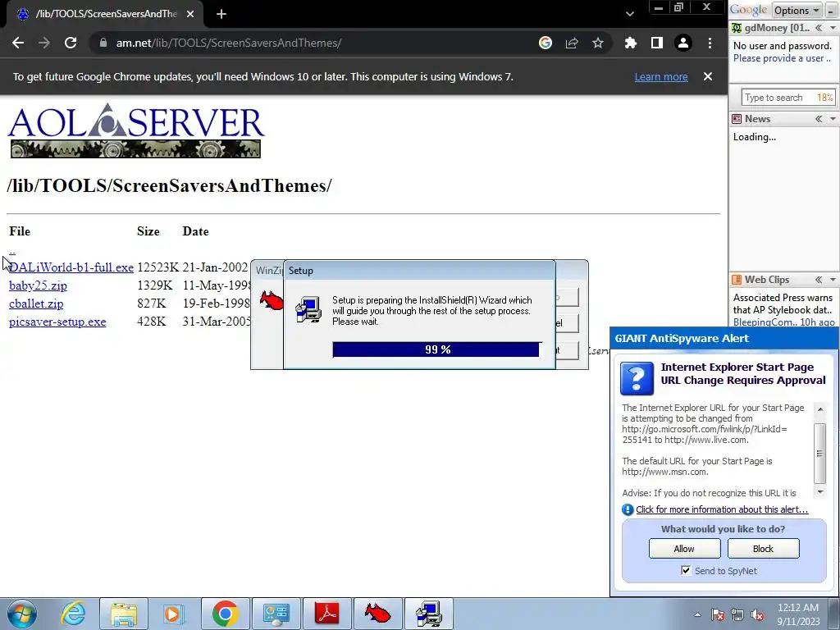This screenshot has height=630, width=840.
Task: Open Chrome three-dot menu
Action: click(x=710, y=43)
